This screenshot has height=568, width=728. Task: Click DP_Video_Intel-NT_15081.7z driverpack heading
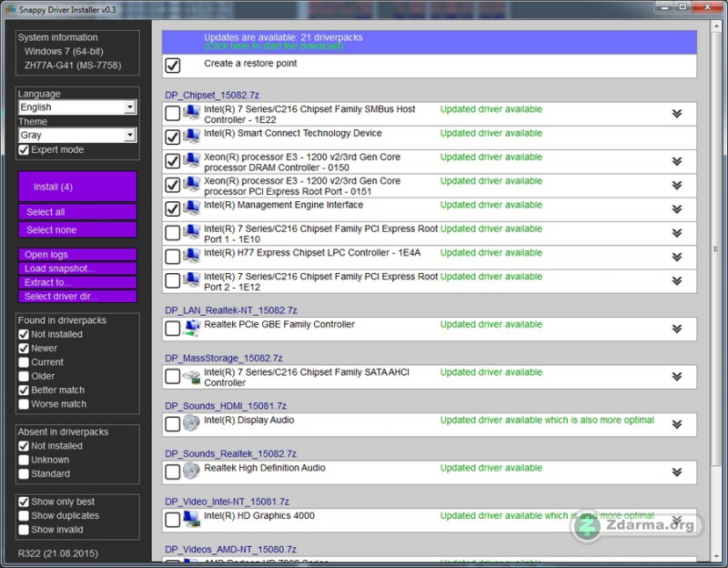point(227,502)
